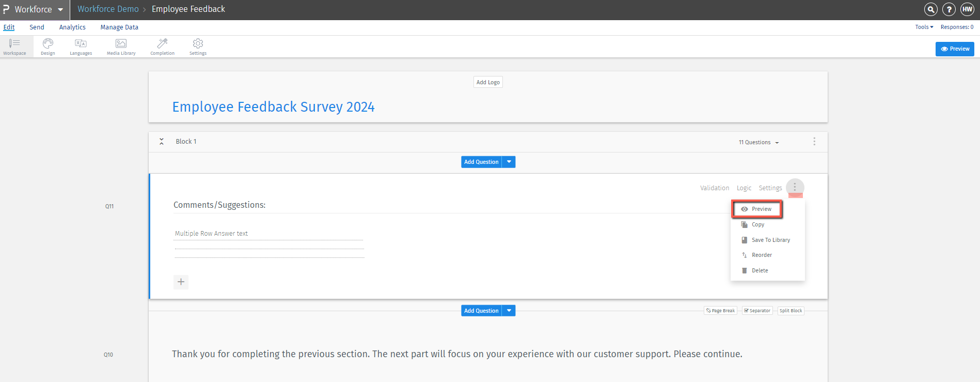The width and height of the screenshot is (980, 382).
Task: Open the Tools dropdown menu
Action: [x=924, y=27]
